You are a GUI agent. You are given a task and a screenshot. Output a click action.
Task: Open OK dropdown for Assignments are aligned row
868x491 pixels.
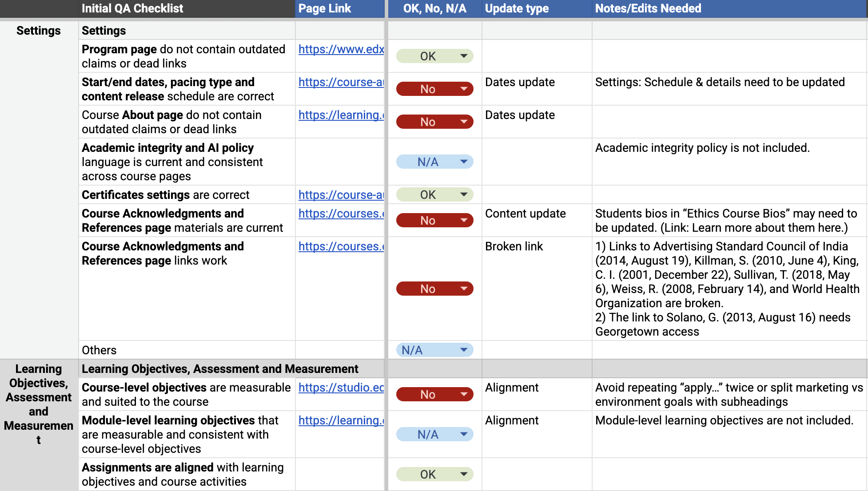pyautogui.click(x=463, y=475)
